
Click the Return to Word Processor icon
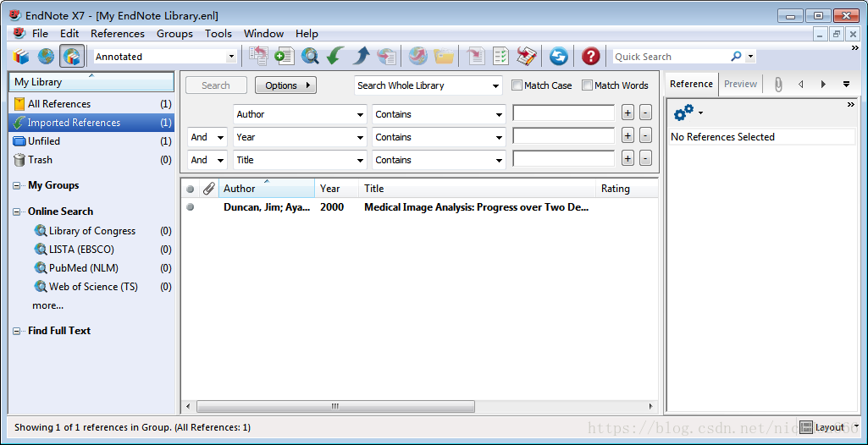[527, 56]
